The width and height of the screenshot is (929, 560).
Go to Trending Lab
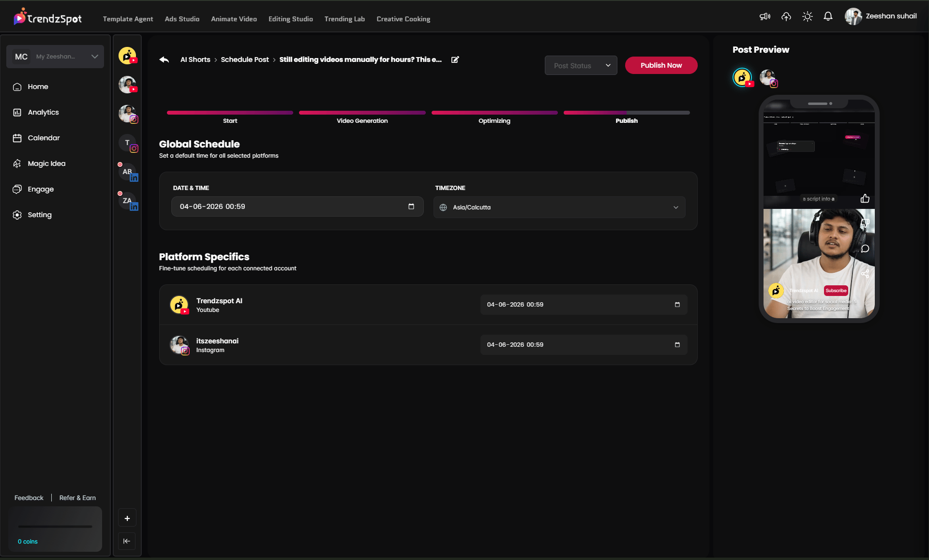345,19
